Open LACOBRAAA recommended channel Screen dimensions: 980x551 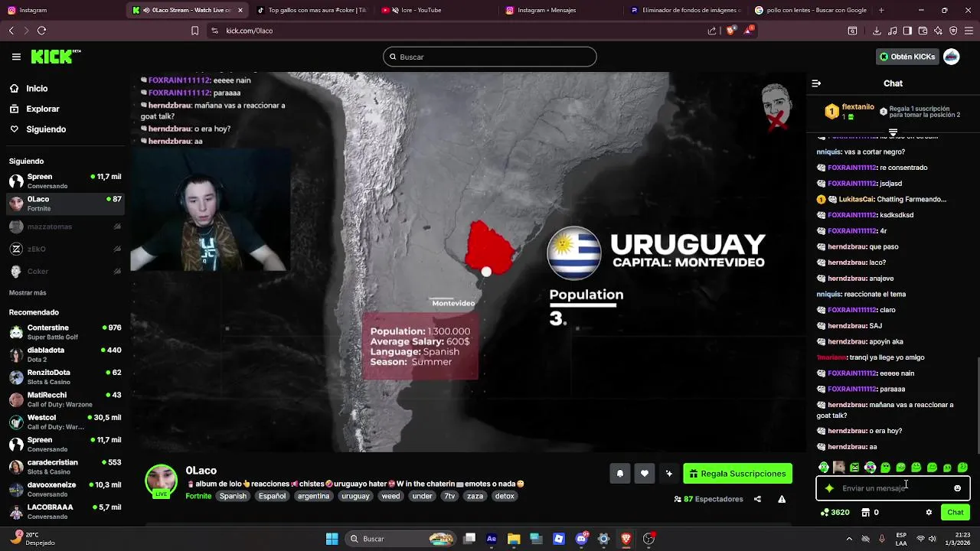coord(65,511)
